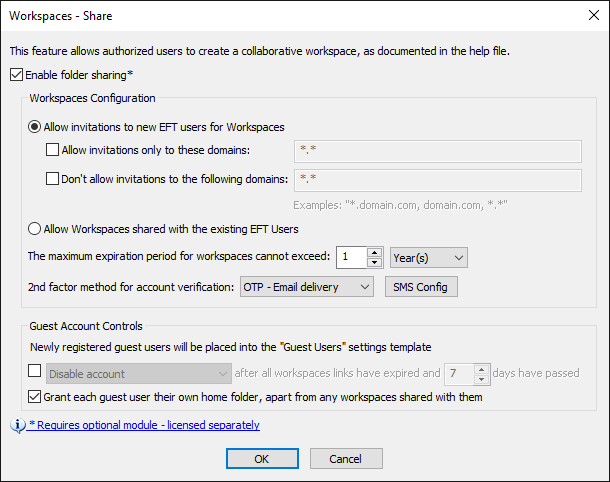Viewport: 610px width, 482px height.
Task: Enable the guest account expiry action checkbox
Action: click(x=36, y=372)
